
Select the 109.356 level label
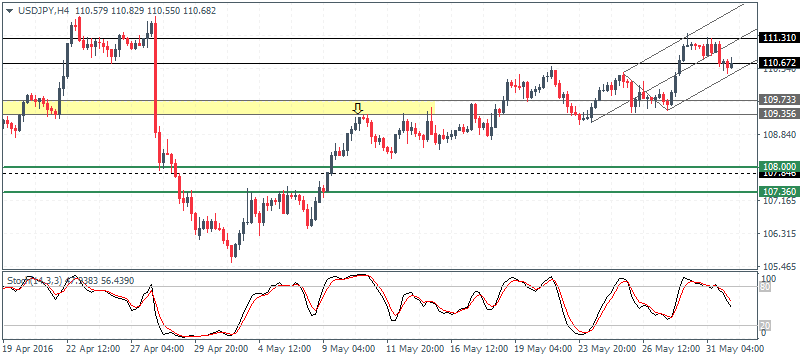coord(779,114)
